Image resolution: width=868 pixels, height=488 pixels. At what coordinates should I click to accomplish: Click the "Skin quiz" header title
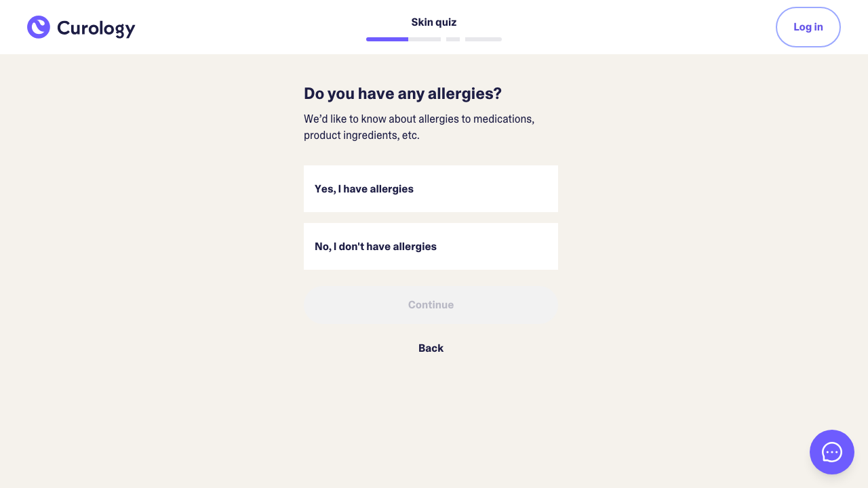point(434,22)
